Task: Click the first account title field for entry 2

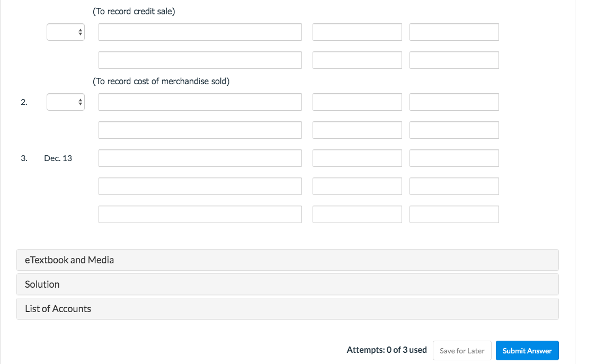Action: point(200,102)
